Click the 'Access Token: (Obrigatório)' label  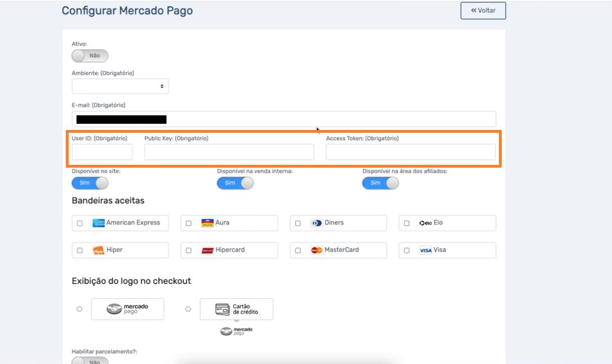(362, 138)
